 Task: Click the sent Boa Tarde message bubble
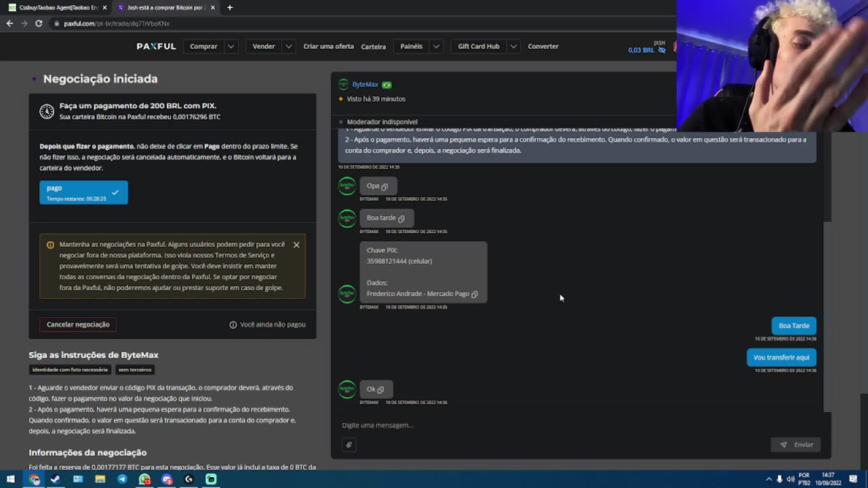pos(794,325)
